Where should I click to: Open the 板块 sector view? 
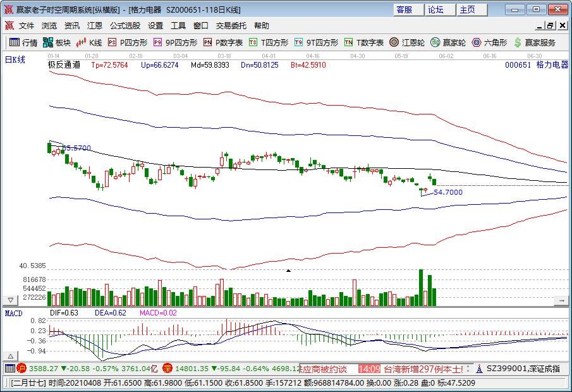click(x=56, y=43)
